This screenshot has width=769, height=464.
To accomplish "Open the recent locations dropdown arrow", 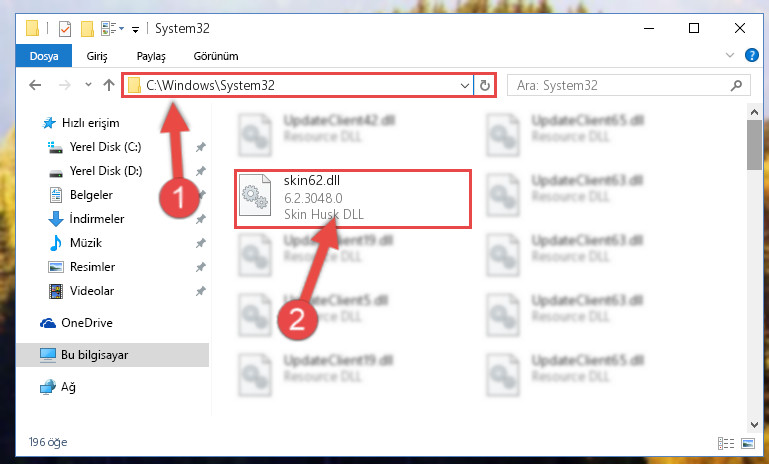I will pyautogui.click(x=88, y=85).
